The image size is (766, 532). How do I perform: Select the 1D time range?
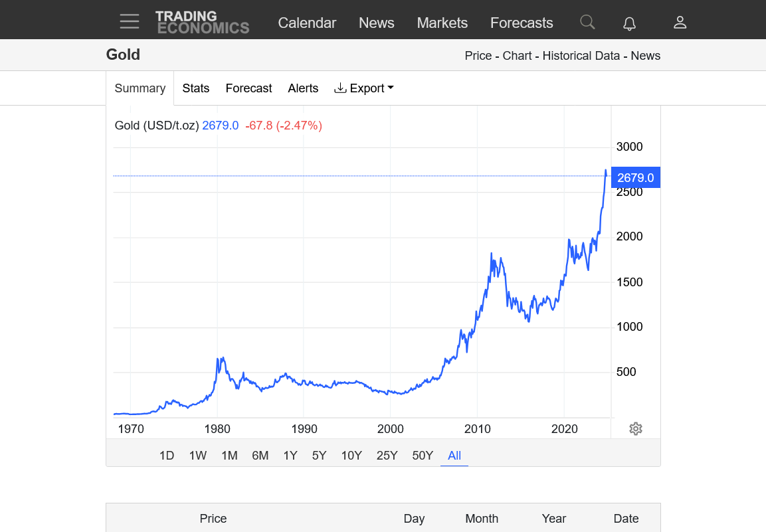166,456
